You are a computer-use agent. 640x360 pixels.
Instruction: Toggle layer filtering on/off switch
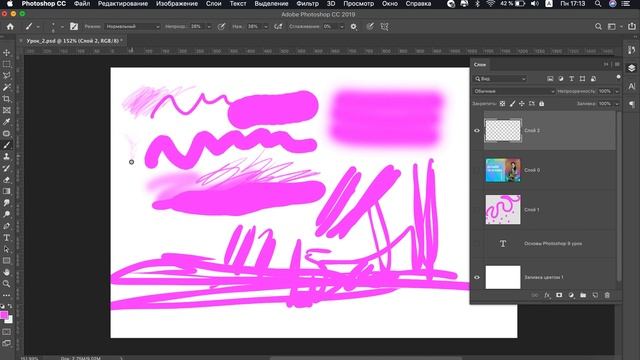618,77
